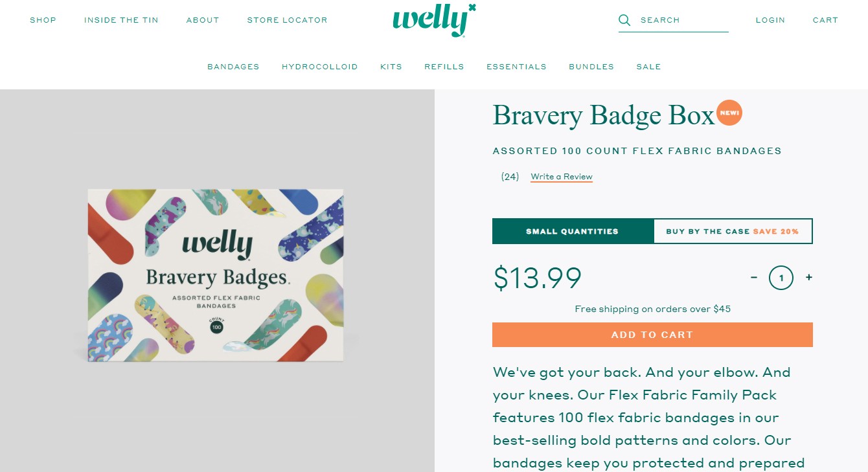Increase quantity with plus button
Viewport: 868px width, 472px height.
[x=809, y=278]
